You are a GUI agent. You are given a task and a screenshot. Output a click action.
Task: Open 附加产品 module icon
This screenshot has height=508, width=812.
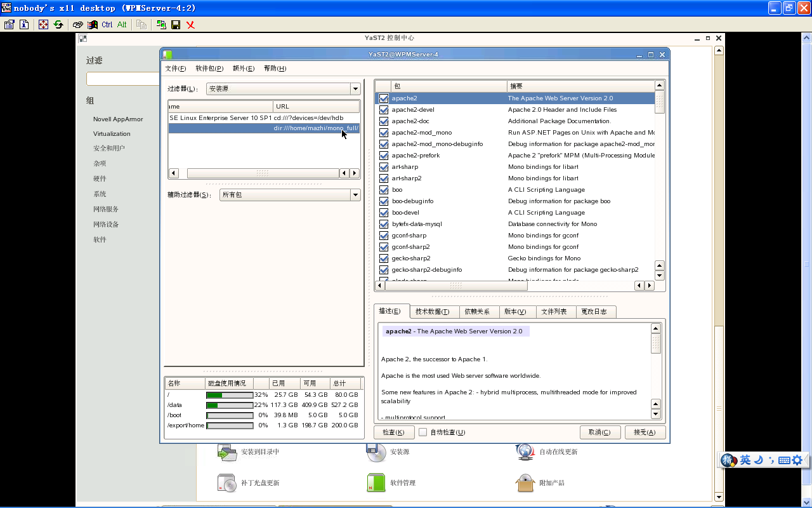(525, 483)
